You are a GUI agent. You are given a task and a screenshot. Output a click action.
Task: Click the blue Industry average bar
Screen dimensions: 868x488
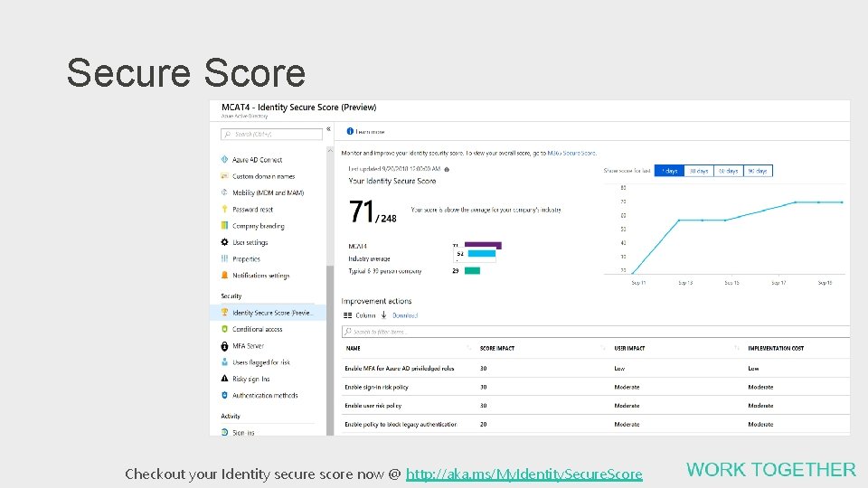[482, 253]
